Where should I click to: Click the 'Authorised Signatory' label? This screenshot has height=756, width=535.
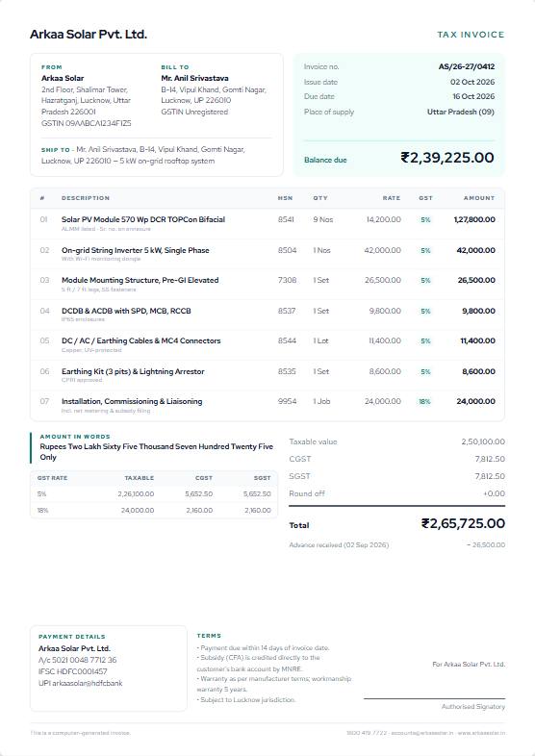pyautogui.click(x=473, y=706)
